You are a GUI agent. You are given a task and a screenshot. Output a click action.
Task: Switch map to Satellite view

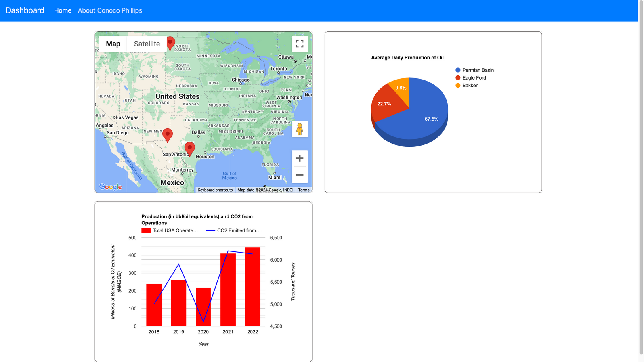click(x=147, y=44)
